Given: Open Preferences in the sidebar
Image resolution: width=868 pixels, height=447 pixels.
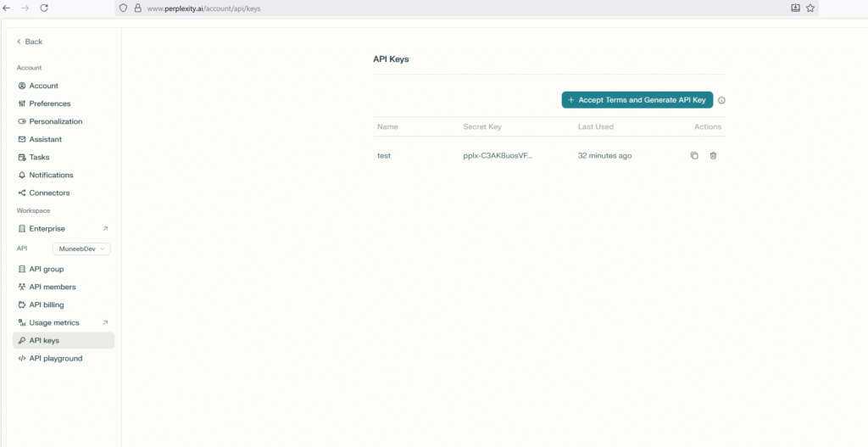Looking at the screenshot, I should pos(49,103).
